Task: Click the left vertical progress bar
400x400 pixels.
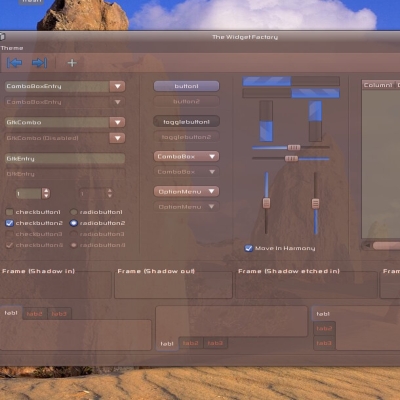Action: click(266, 121)
